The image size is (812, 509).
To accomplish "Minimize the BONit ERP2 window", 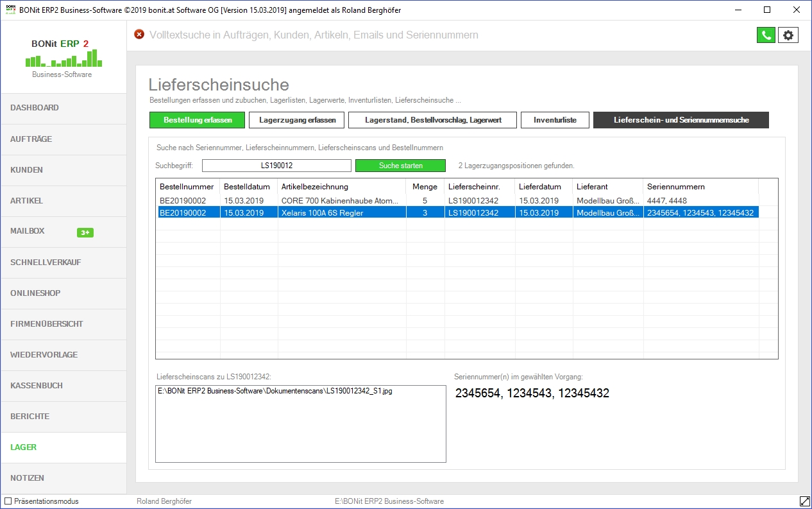I will (x=738, y=10).
